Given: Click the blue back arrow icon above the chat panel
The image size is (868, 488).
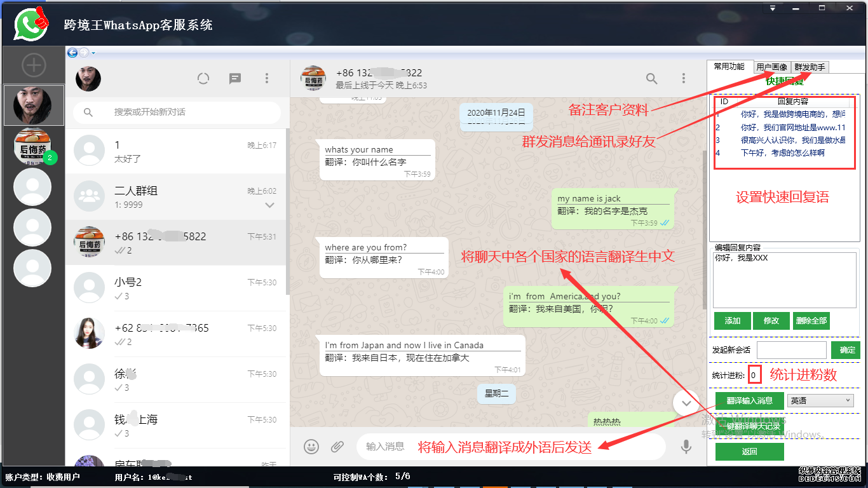Looking at the screenshot, I should tap(72, 53).
